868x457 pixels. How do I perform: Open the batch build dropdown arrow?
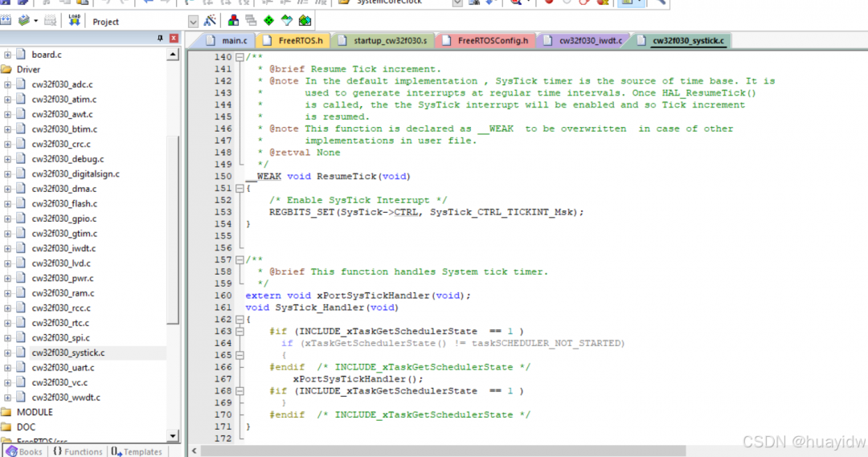[36, 21]
